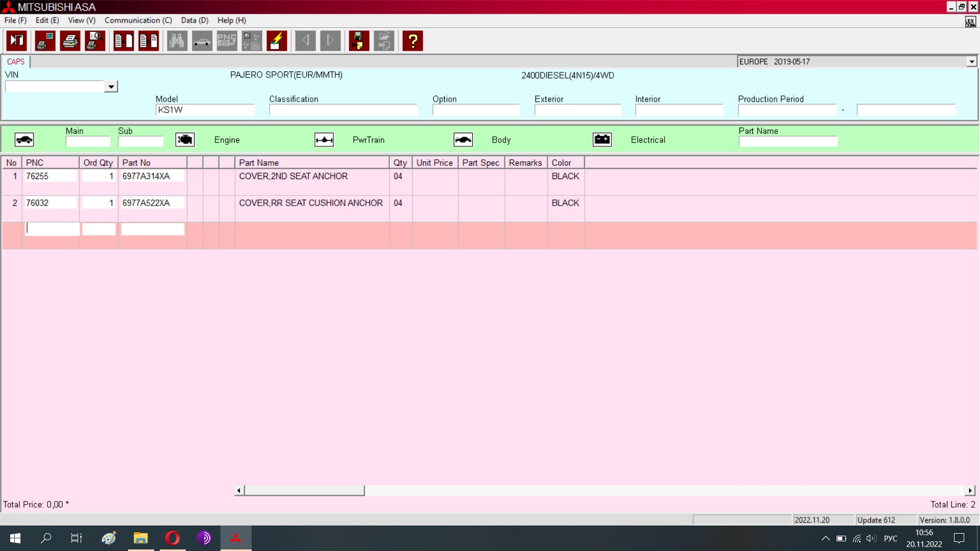Image resolution: width=980 pixels, height=551 pixels.
Task: Click the Engine group icon
Action: click(x=185, y=140)
